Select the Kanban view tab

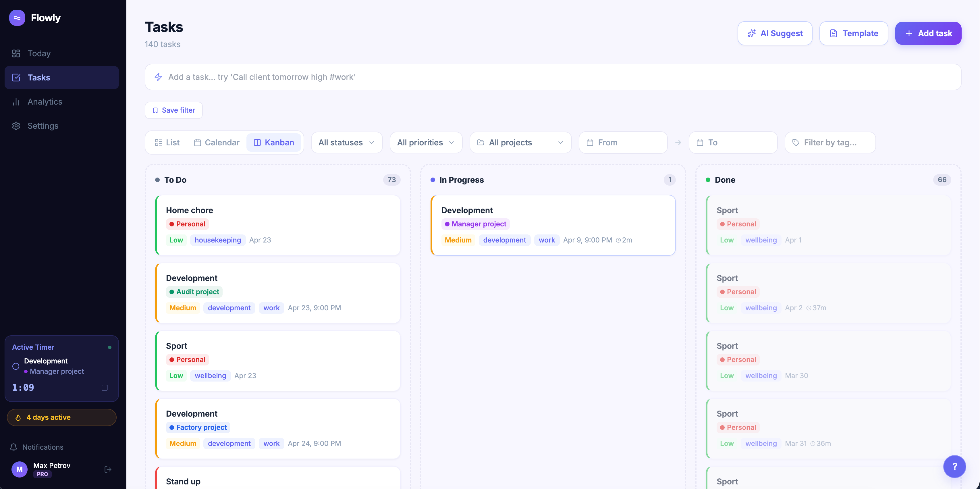click(x=274, y=142)
